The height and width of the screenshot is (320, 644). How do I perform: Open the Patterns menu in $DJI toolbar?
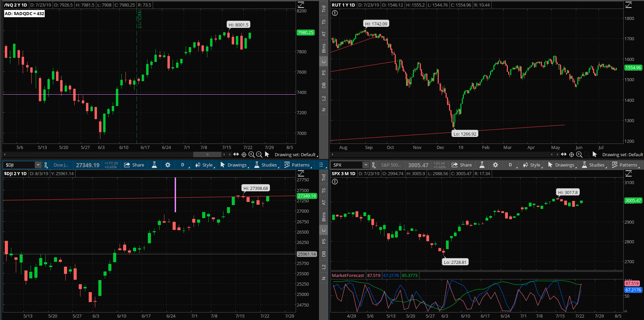point(298,165)
